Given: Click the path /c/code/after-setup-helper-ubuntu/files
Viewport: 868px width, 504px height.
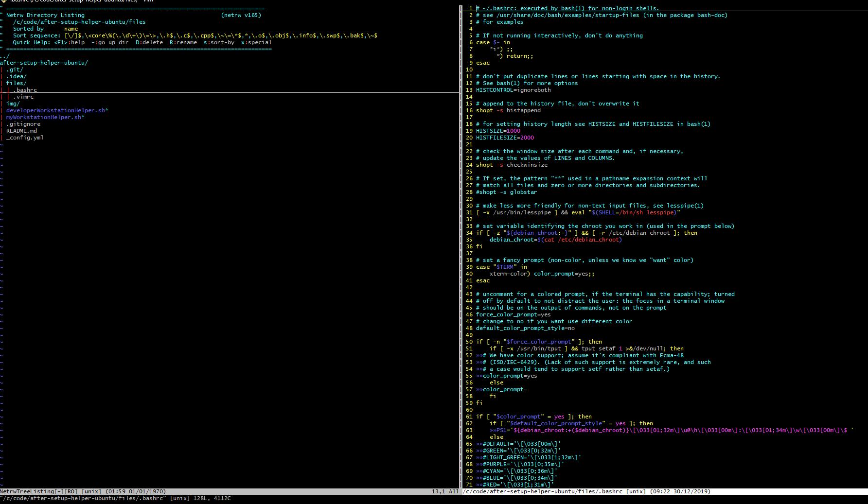Looking at the screenshot, I should [79, 22].
